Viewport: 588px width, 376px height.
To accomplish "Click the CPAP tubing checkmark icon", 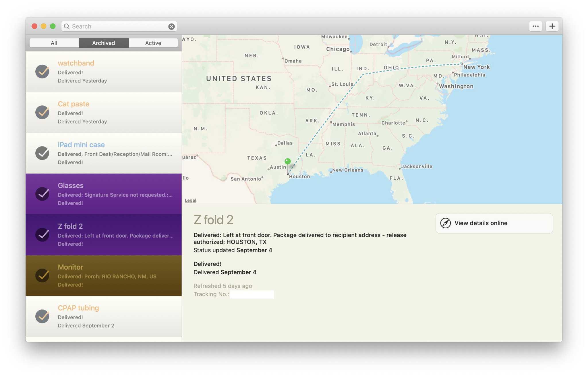I will 42,316.
